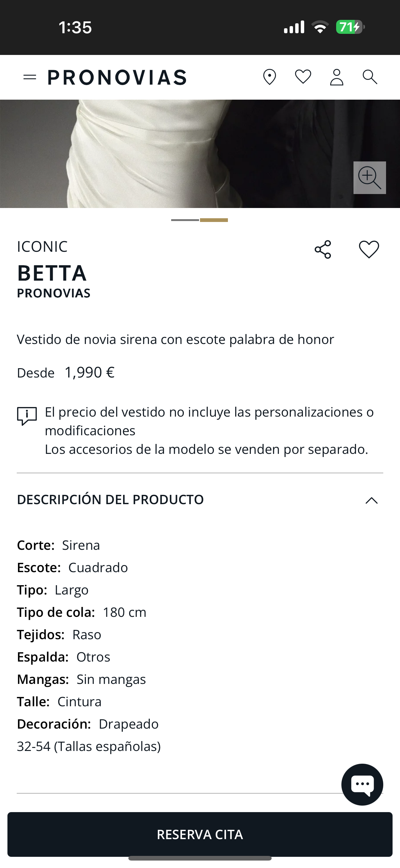Go to the first image slide indicator
The height and width of the screenshot is (868, 400).
tap(185, 220)
